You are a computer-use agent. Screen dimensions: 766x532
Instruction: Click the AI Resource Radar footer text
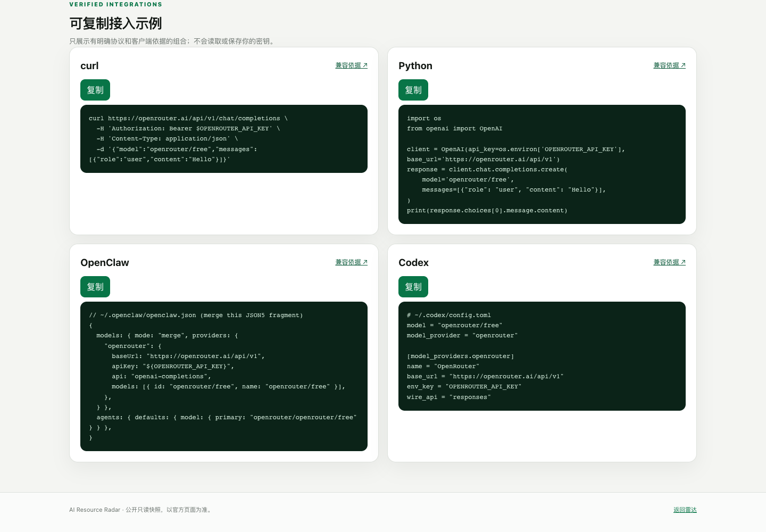pyautogui.click(x=141, y=510)
